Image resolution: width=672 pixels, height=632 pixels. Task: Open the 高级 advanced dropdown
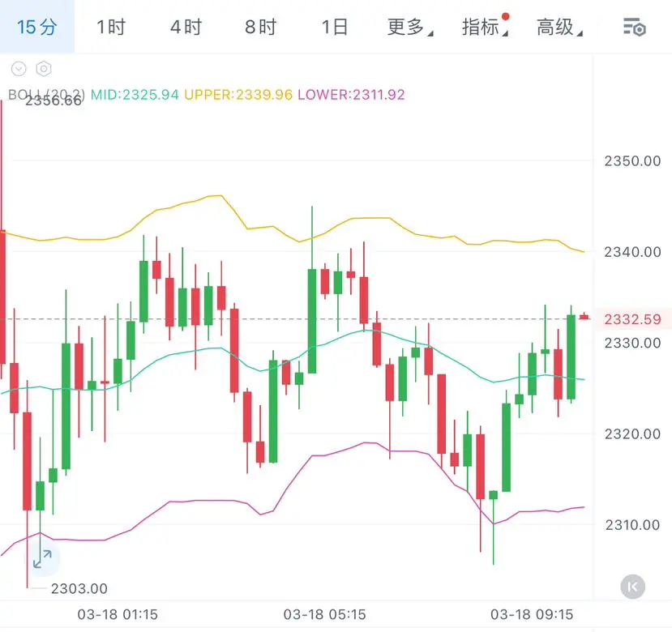point(559,28)
